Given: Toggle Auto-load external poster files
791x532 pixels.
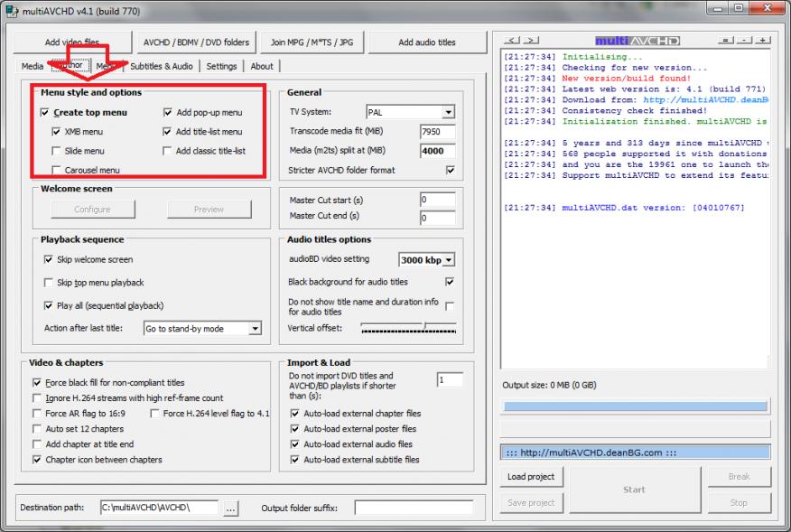Looking at the screenshot, I should click(295, 429).
